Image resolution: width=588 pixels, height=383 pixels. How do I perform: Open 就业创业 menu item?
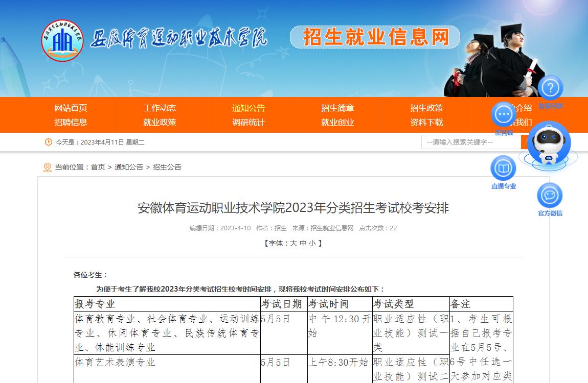[x=337, y=123]
